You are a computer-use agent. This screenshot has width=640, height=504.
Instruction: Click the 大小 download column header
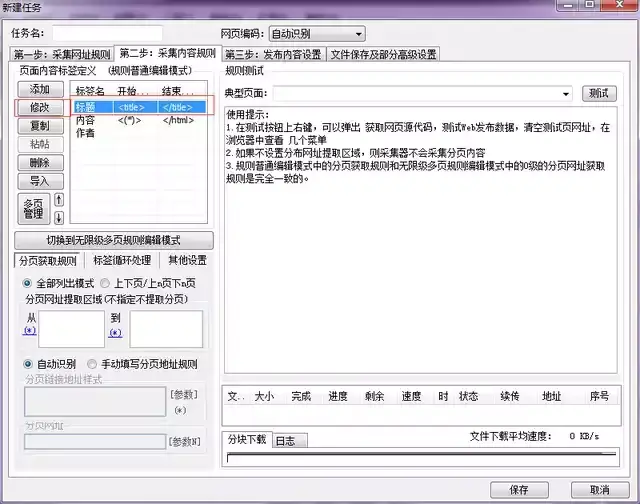point(264,396)
